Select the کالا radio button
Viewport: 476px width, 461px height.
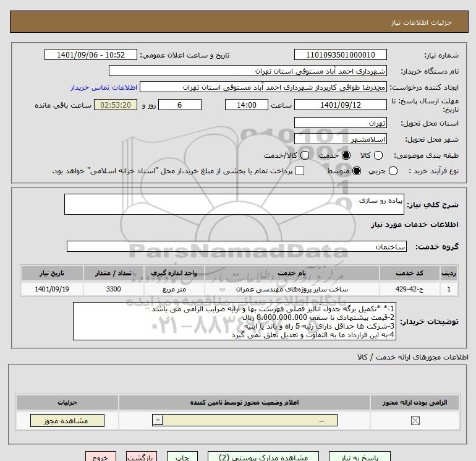pos(378,155)
